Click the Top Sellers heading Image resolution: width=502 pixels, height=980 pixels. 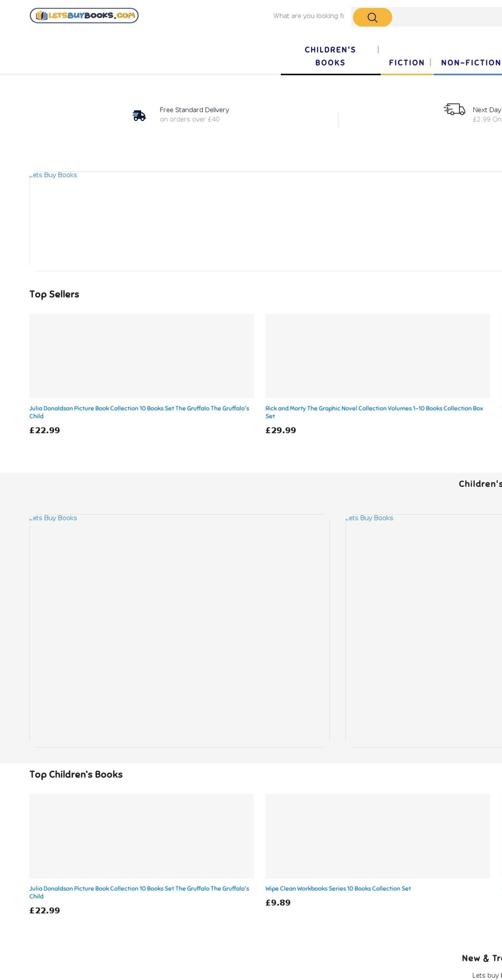point(54,294)
